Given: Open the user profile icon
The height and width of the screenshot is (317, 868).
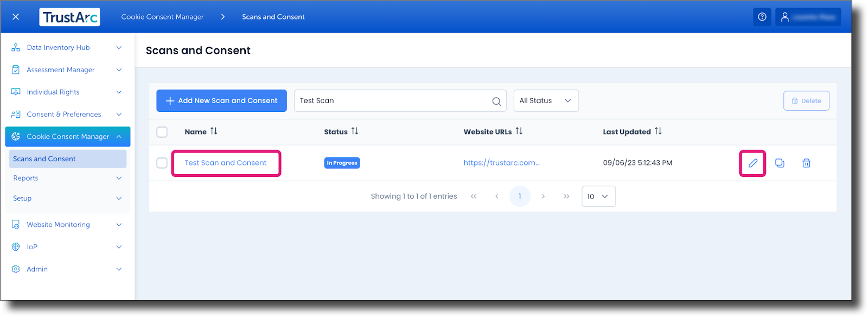Looking at the screenshot, I should click(784, 17).
